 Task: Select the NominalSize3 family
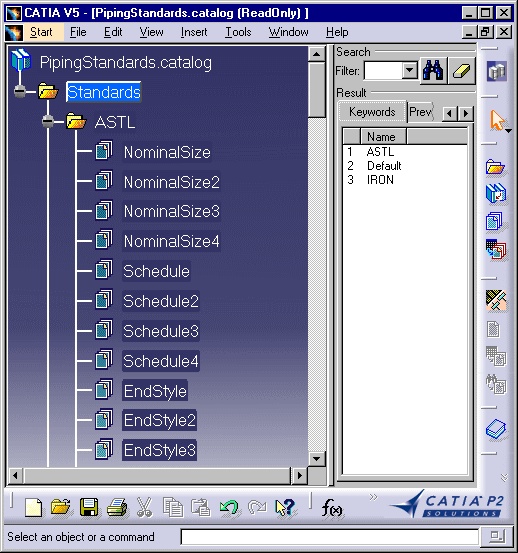click(x=172, y=212)
